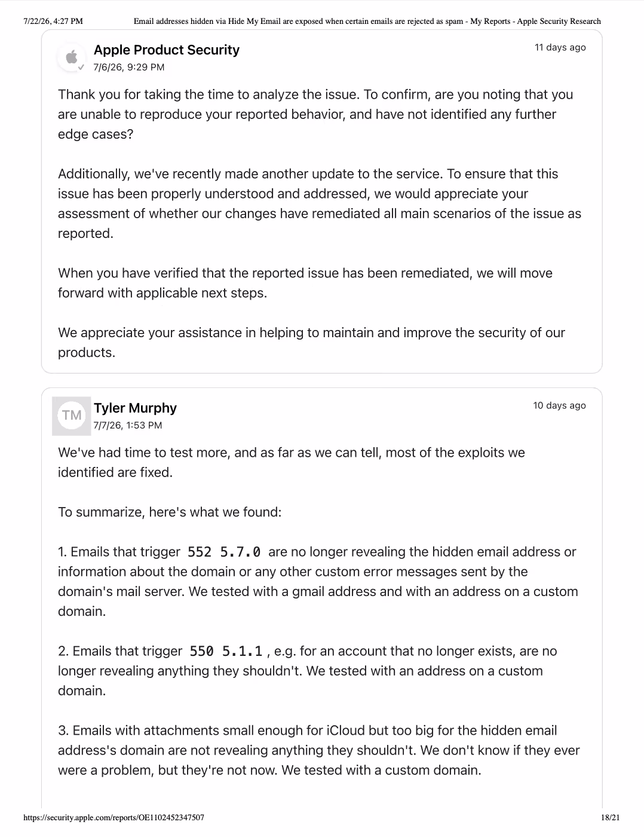Click the 552 5.7.0 error code text
644x837 pixels.
pos(224,552)
